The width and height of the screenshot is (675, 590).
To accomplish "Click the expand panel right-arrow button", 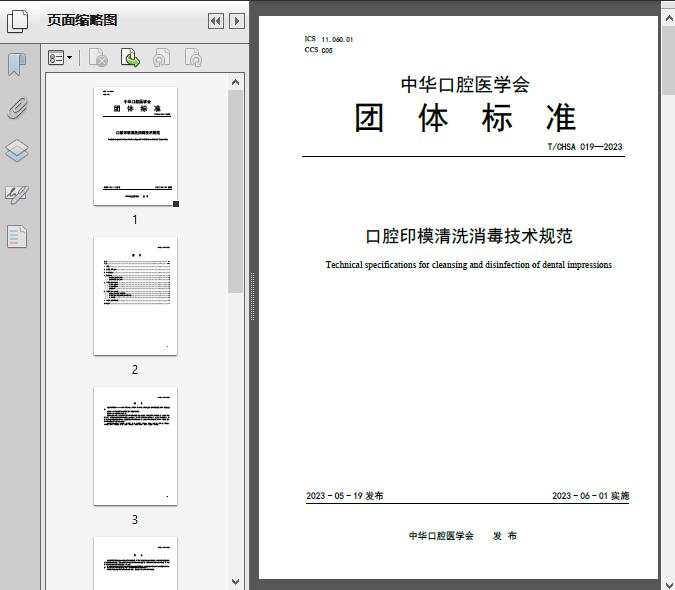I will coord(237,21).
